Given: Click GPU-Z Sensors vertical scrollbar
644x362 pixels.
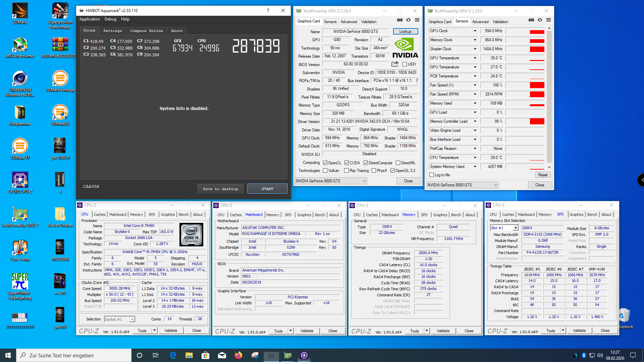Looking at the screenshot, I should click(x=549, y=98).
